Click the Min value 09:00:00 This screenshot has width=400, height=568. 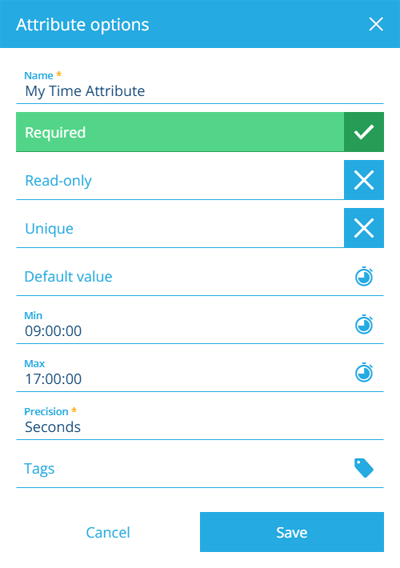click(x=53, y=331)
